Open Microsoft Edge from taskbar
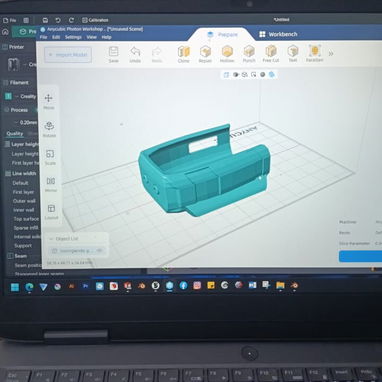 click(x=29, y=287)
